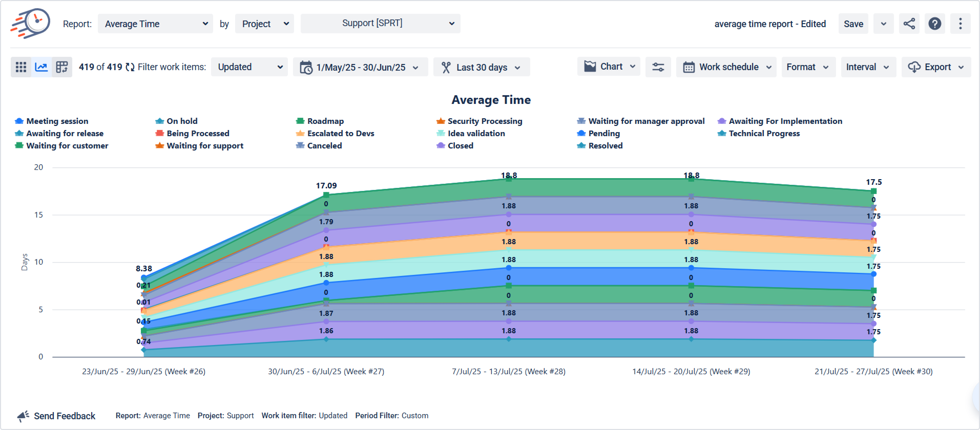Open the Updated filter dropdown
This screenshot has width=980, height=430.
[249, 67]
